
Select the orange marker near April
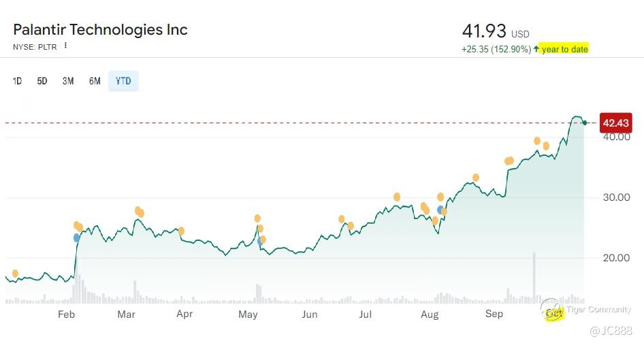coord(181,231)
